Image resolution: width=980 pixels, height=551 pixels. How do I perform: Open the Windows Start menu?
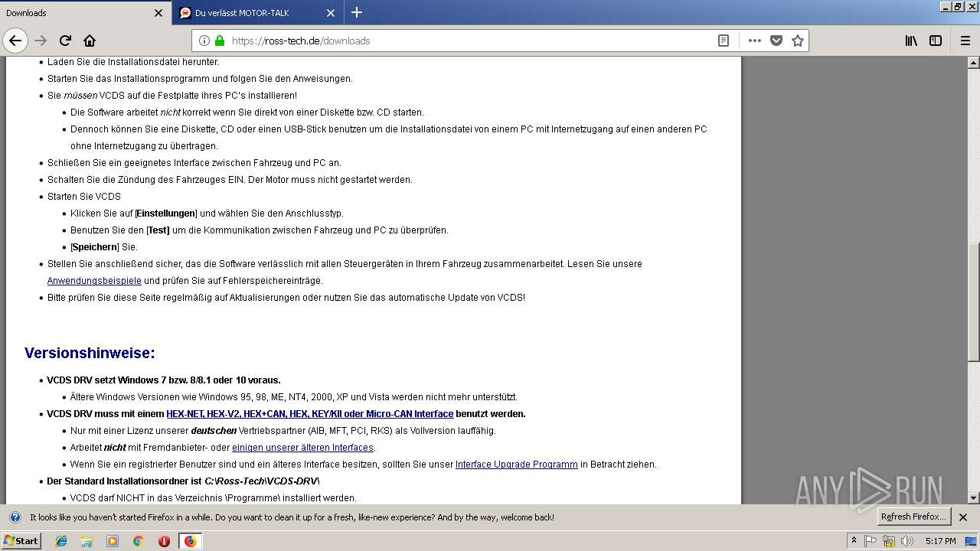pos(21,541)
